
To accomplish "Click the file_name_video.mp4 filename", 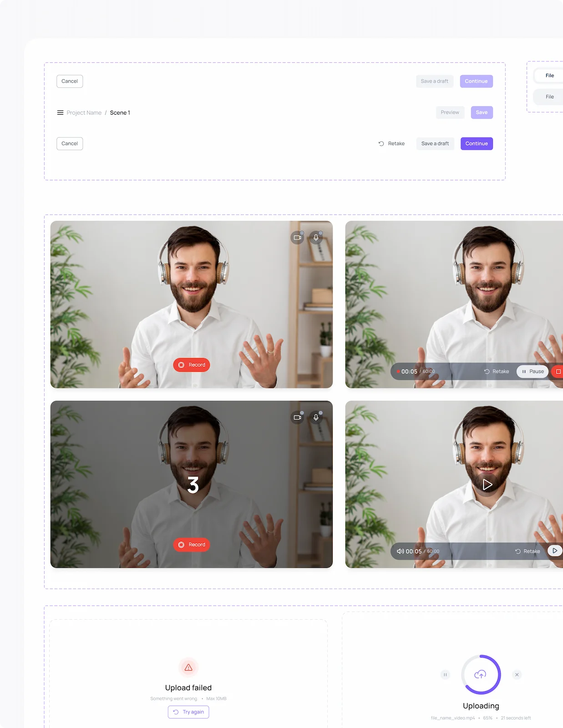I will click(x=453, y=718).
